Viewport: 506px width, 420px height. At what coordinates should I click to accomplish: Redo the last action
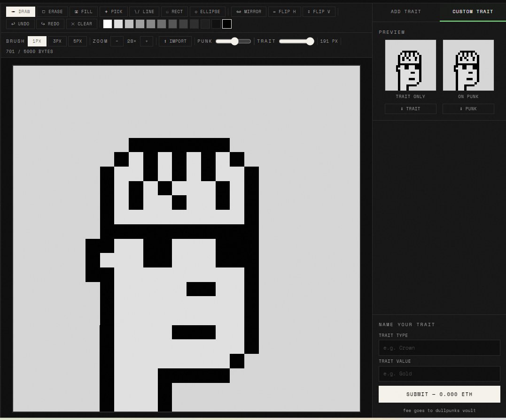click(x=50, y=24)
